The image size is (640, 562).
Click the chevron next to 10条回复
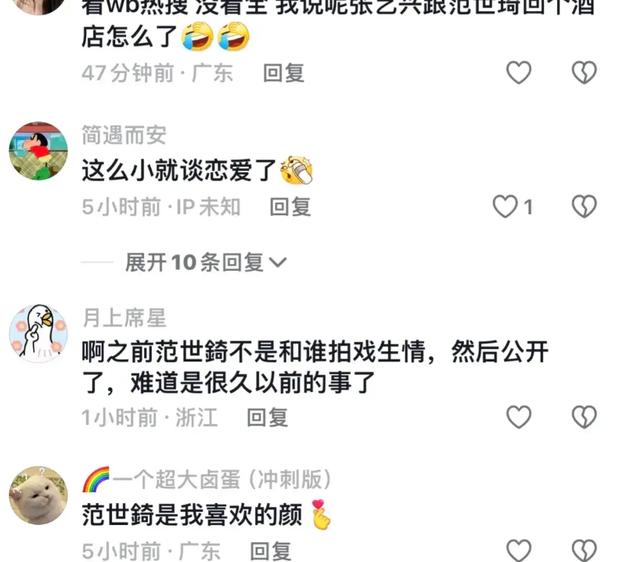click(278, 262)
